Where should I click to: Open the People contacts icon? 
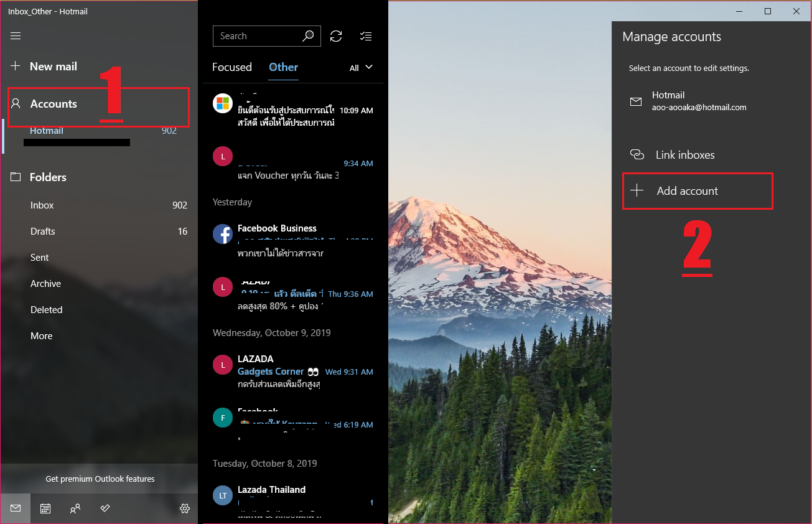75,508
